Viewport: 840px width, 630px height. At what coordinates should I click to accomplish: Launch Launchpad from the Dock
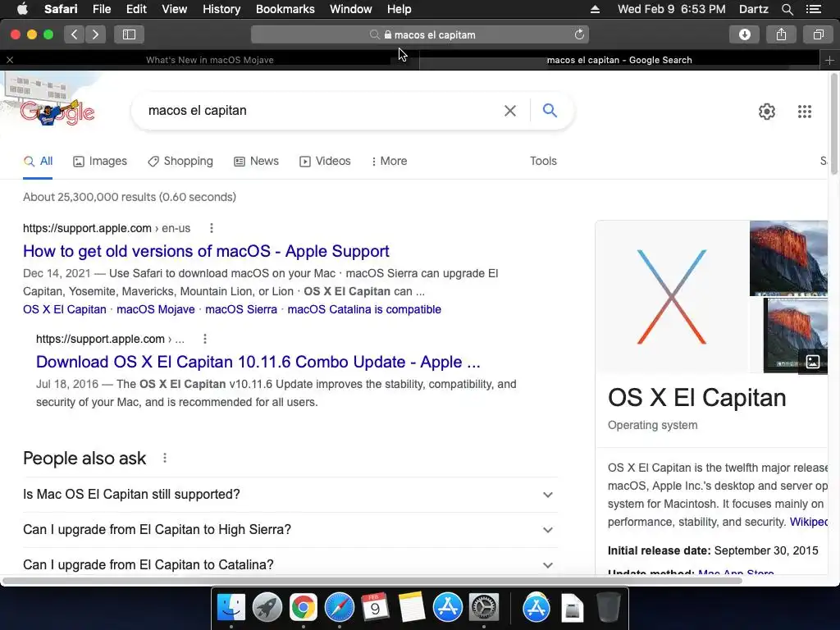[x=267, y=607]
